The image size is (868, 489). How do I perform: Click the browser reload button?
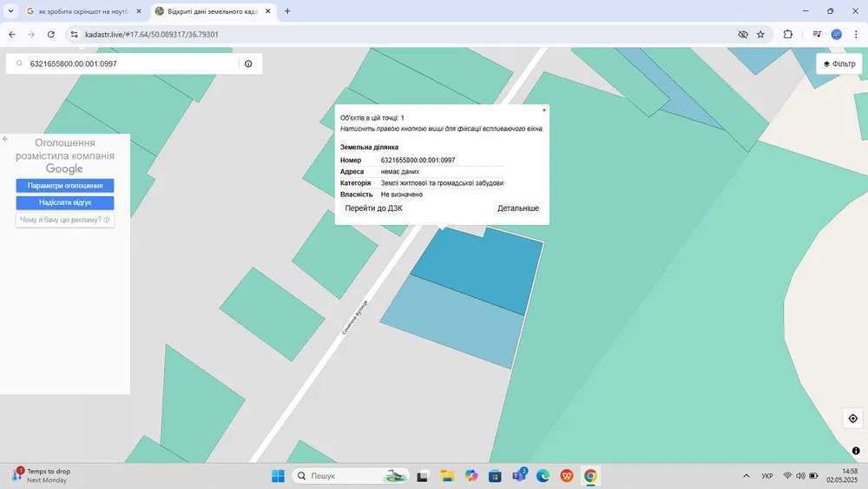[51, 34]
